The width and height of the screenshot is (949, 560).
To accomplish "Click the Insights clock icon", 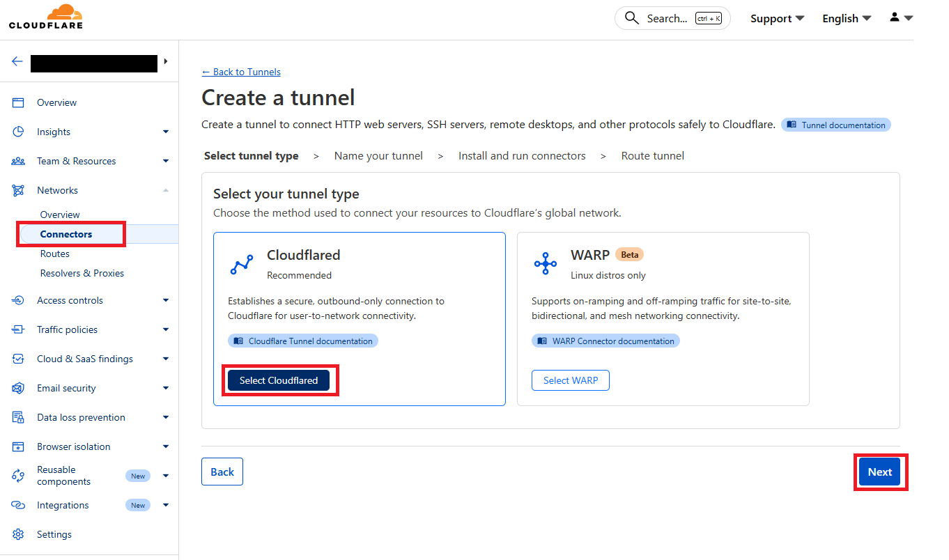I will (x=18, y=132).
